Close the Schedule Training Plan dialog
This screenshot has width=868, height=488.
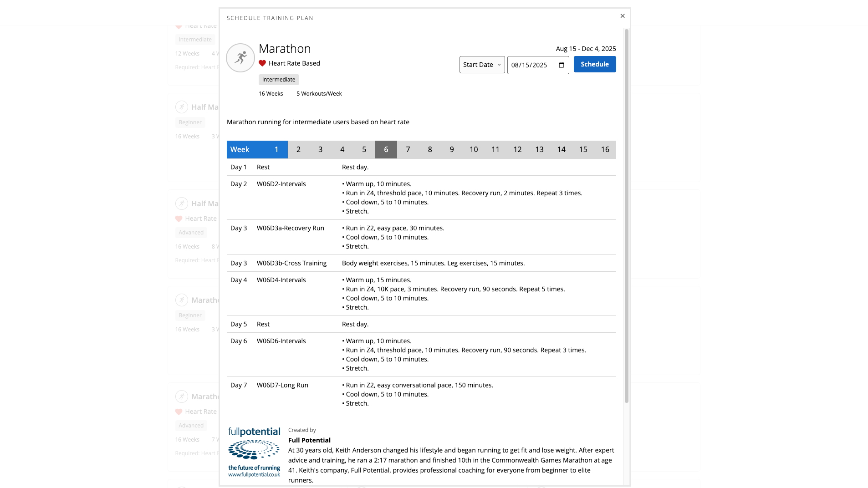[x=622, y=16]
